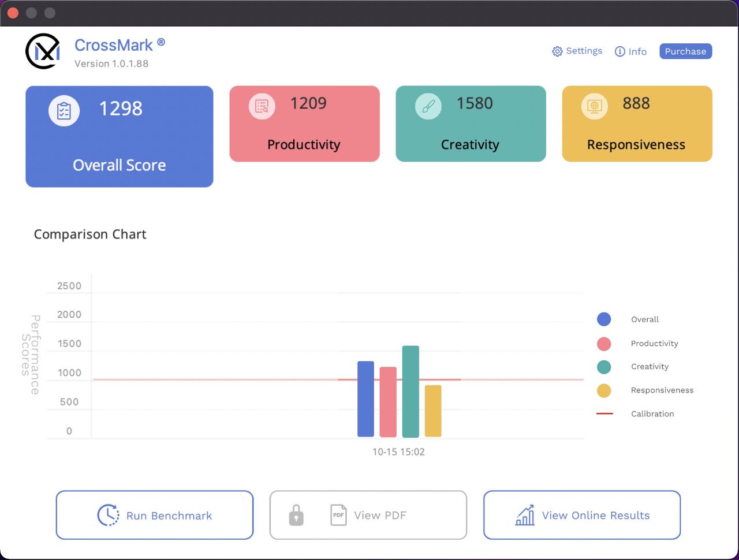This screenshot has height=560, width=739.
Task: Click the Performance Scores axis label
Action: click(x=30, y=354)
